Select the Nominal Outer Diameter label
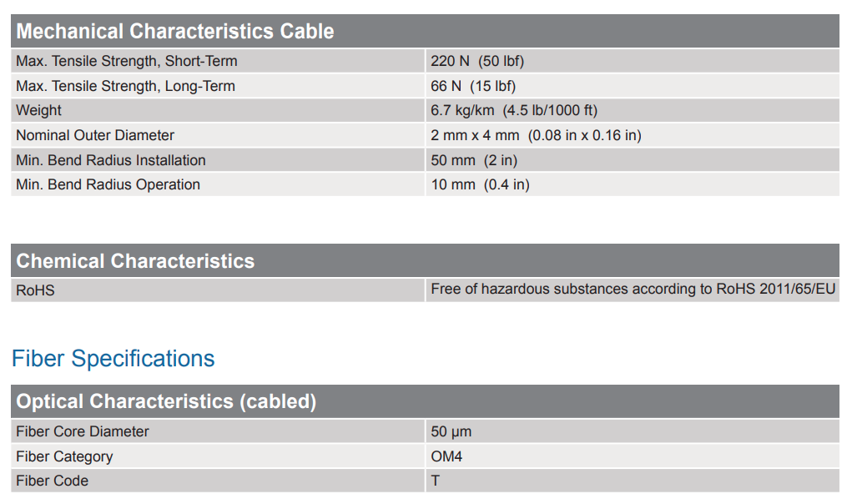The width and height of the screenshot is (852, 504). pyautogui.click(x=95, y=135)
